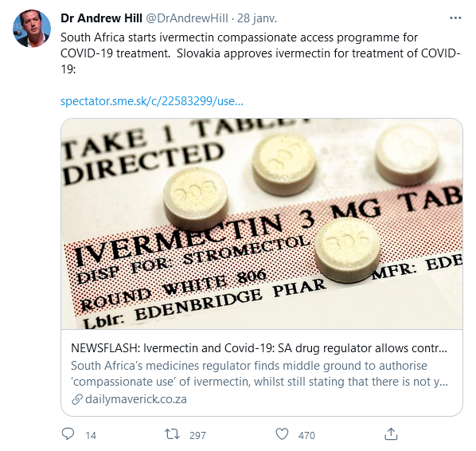Open the spectator.sme.sk article link

coord(152,101)
